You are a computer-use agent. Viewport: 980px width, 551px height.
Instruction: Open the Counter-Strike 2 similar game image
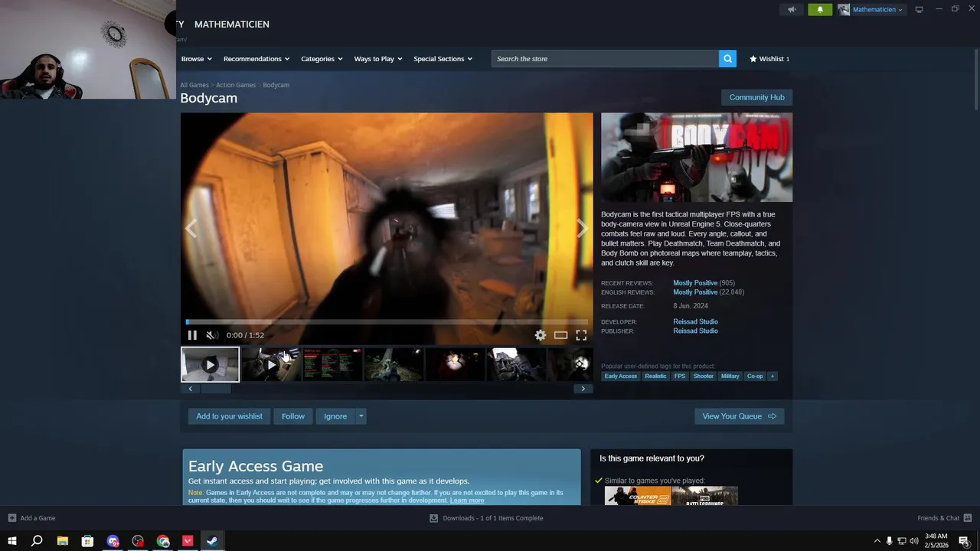[x=638, y=496]
